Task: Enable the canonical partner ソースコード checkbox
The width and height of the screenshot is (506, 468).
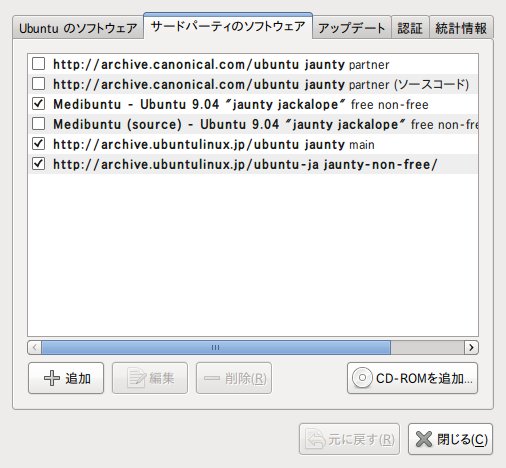Action: (39, 84)
